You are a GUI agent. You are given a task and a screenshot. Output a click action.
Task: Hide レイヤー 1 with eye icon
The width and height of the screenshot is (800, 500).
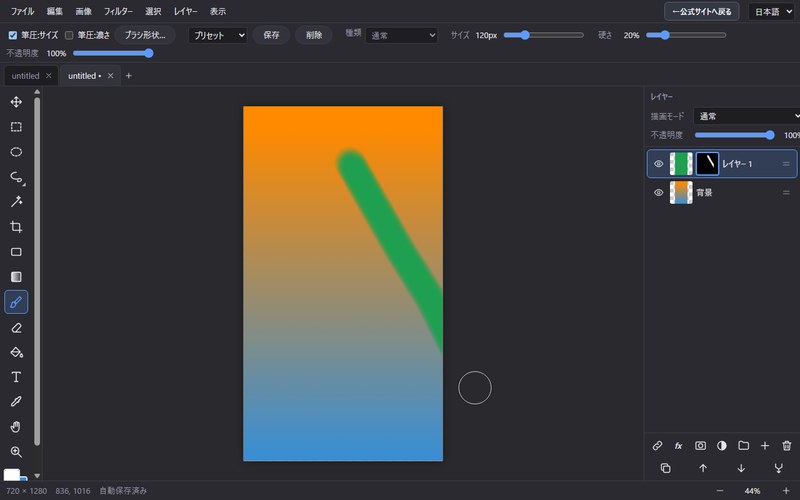pos(659,164)
